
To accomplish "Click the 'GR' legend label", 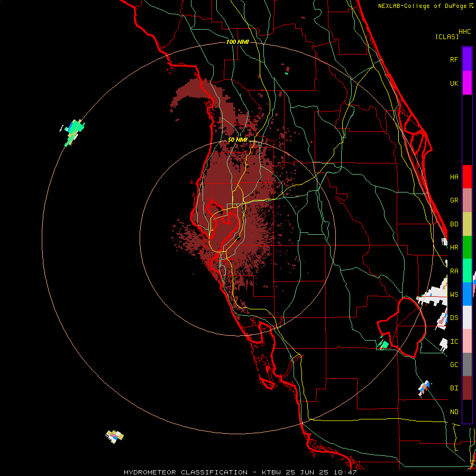I will 454,200.
